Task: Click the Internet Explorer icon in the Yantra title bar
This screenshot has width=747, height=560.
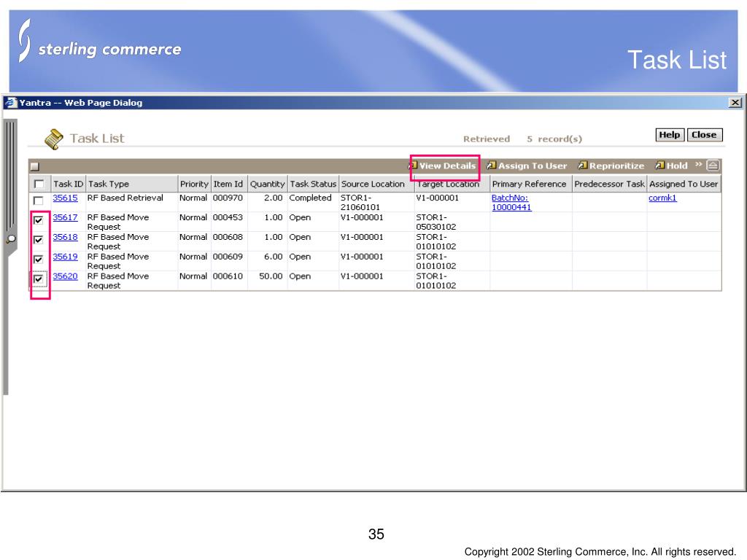Action: (x=10, y=102)
